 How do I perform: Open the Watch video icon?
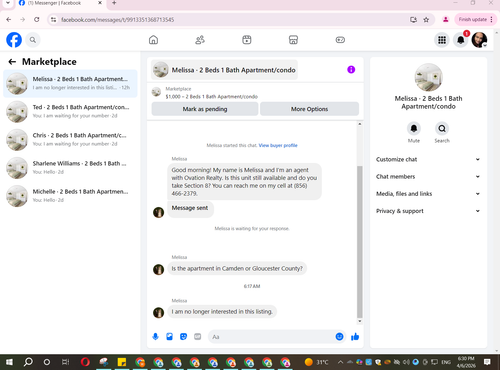pyautogui.click(x=247, y=40)
